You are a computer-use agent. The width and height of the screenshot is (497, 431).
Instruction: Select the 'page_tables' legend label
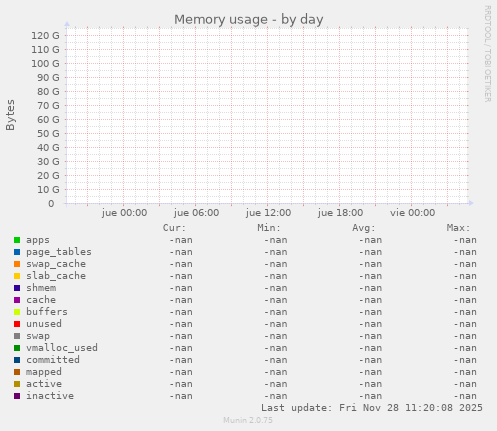click(x=59, y=252)
